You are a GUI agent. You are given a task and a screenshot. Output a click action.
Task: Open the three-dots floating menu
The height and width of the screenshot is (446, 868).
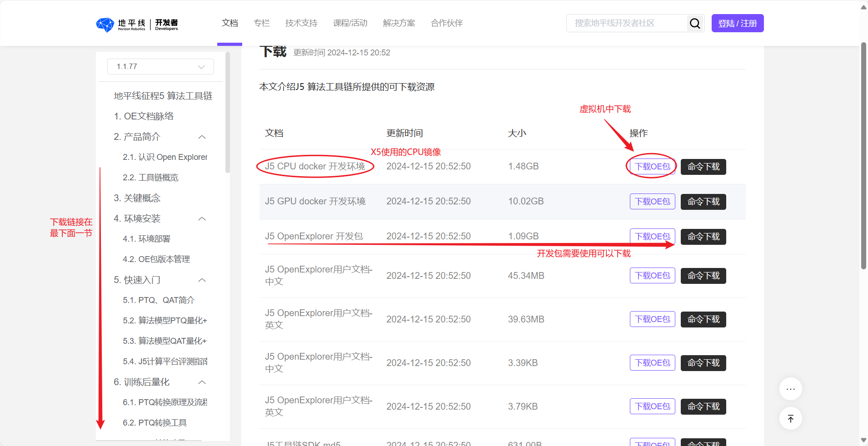tap(790, 389)
